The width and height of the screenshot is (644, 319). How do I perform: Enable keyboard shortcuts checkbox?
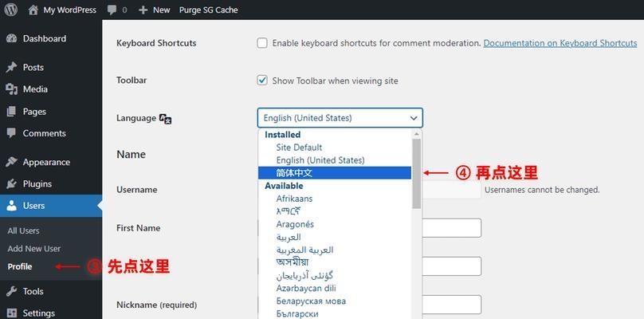(x=262, y=43)
